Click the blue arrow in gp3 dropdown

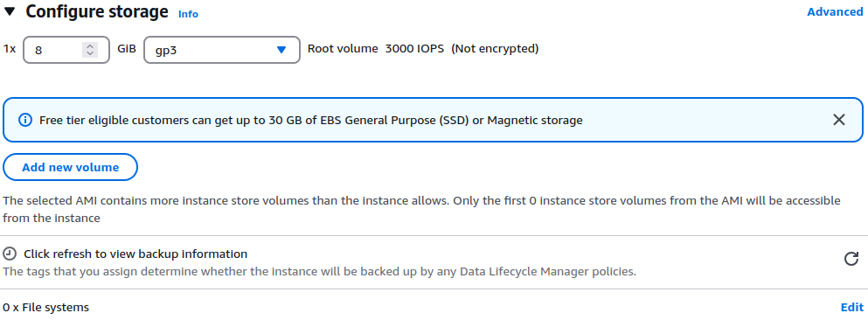281,50
